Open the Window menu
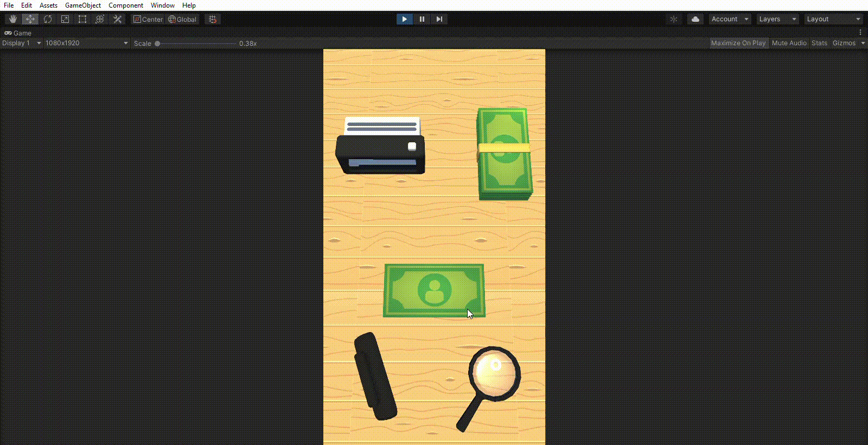Screen dimensions: 868x445 pos(163,5)
